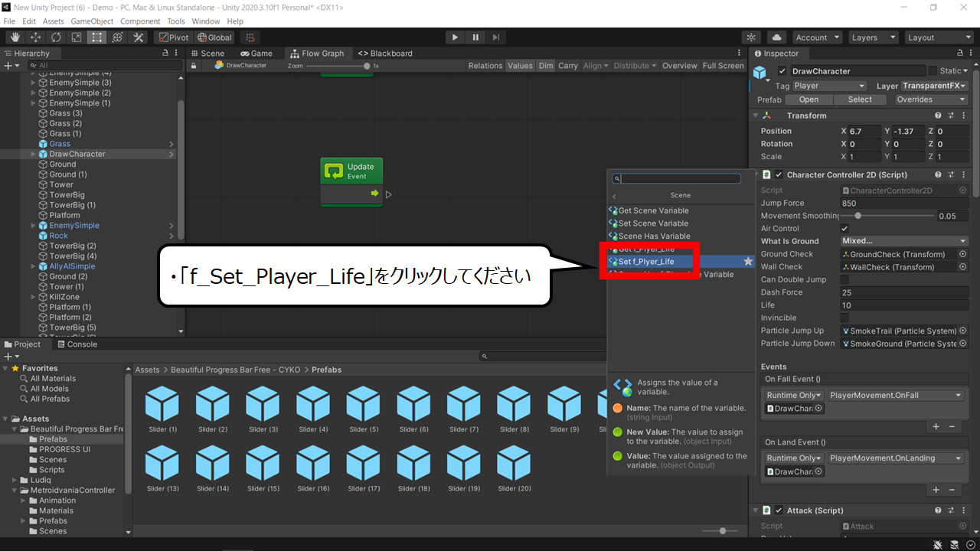Click the Pivot toggle button
Viewport: 980px width, 551px height.
173,37
